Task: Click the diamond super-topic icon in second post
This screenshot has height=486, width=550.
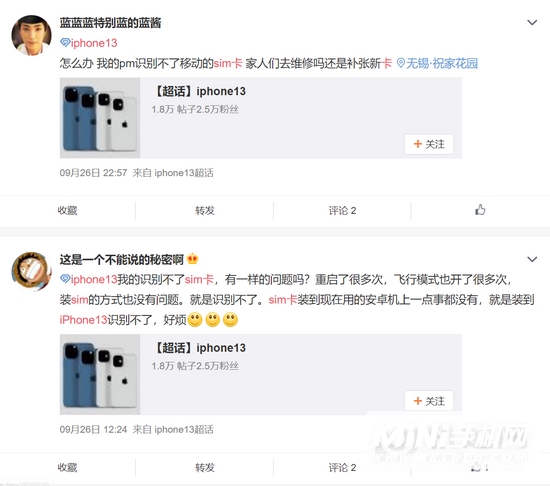Action: [x=65, y=279]
